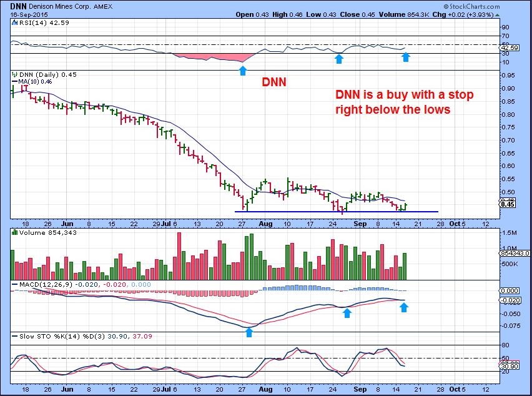Image resolution: width=532 pixels, height=396 pixels.
Task: Click the 'High 0.46' value in header
Action: [286, 14]
